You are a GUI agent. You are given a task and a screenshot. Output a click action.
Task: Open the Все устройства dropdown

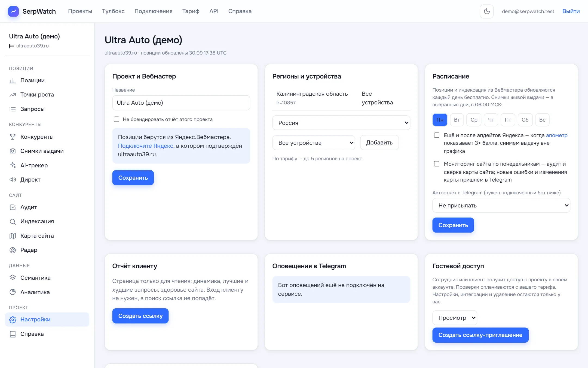(x=314, y=143)
